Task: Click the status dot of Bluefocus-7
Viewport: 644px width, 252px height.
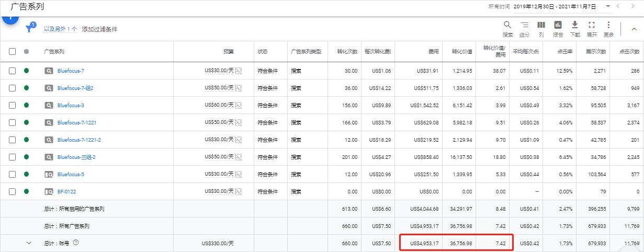Action: (26, 71)
